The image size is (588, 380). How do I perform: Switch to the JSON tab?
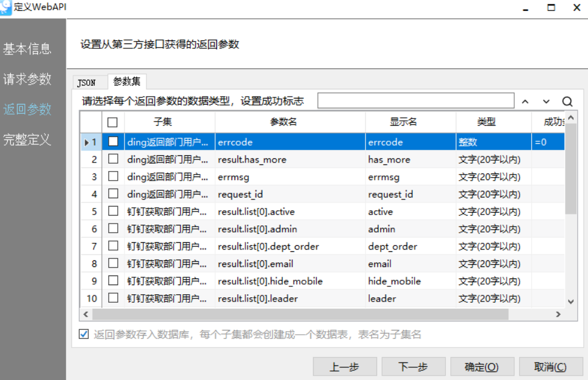[86, 82]
